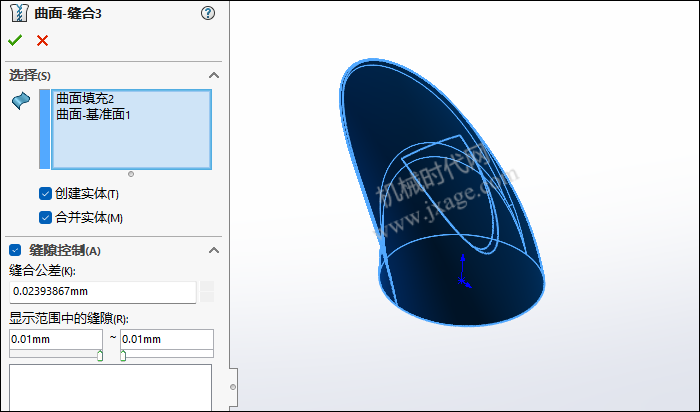The image size is (700, 412).
Task: Click the minimum gap slider handle
Action: (x=100, y=356)
